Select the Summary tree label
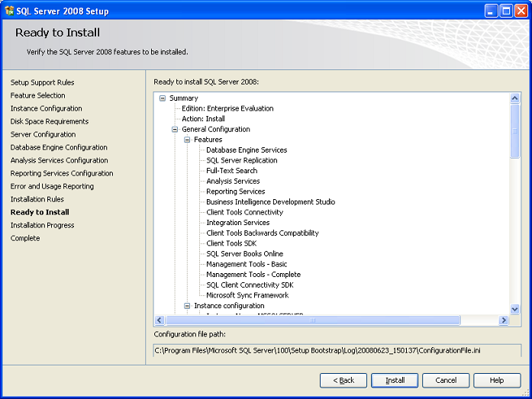Image resolution: width=532 pixels, height=399 pixels. 183,98
